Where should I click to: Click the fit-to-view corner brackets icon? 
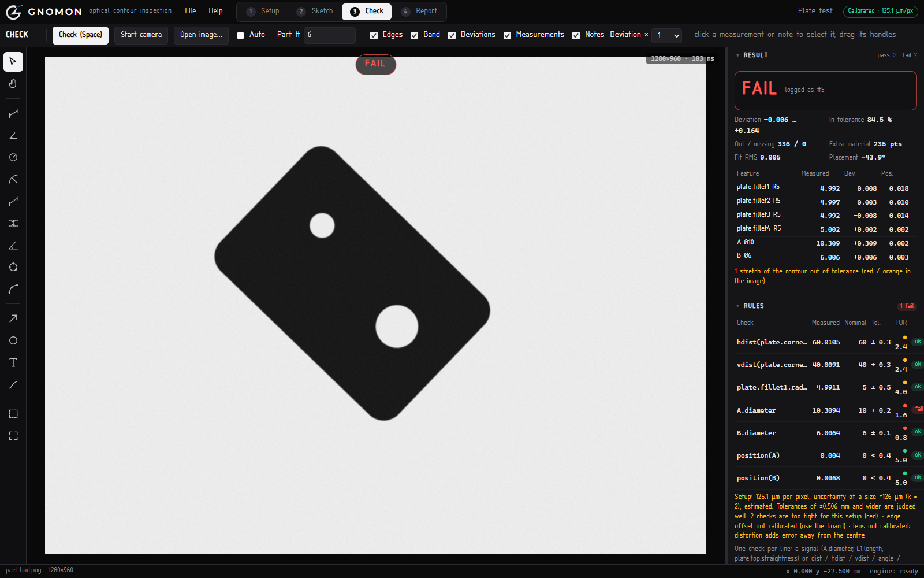13,436
